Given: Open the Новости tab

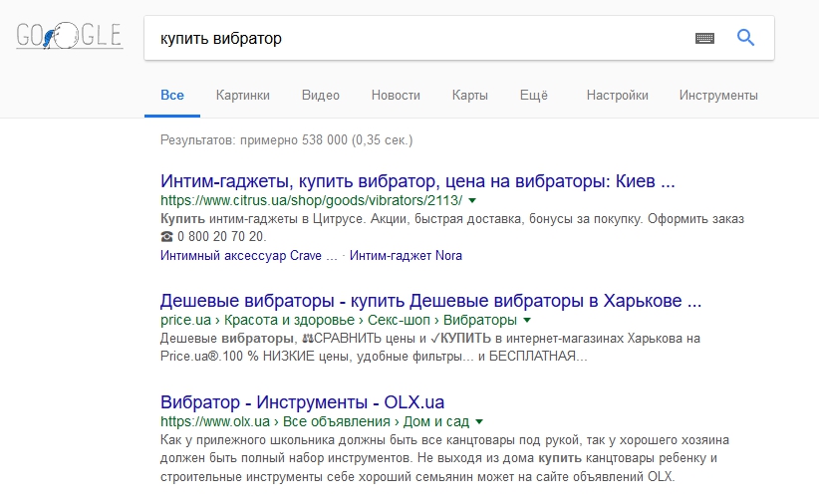Looking at the screenshot, I should pyautogui.click(x=396, y=95).
